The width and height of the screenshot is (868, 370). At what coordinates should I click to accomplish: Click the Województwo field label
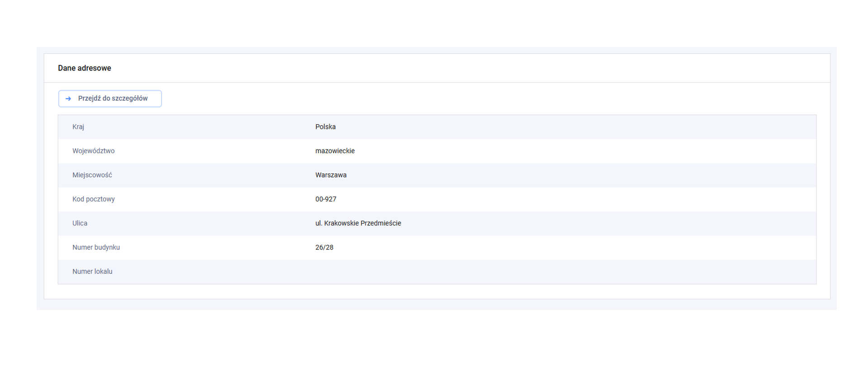[93, 151]
